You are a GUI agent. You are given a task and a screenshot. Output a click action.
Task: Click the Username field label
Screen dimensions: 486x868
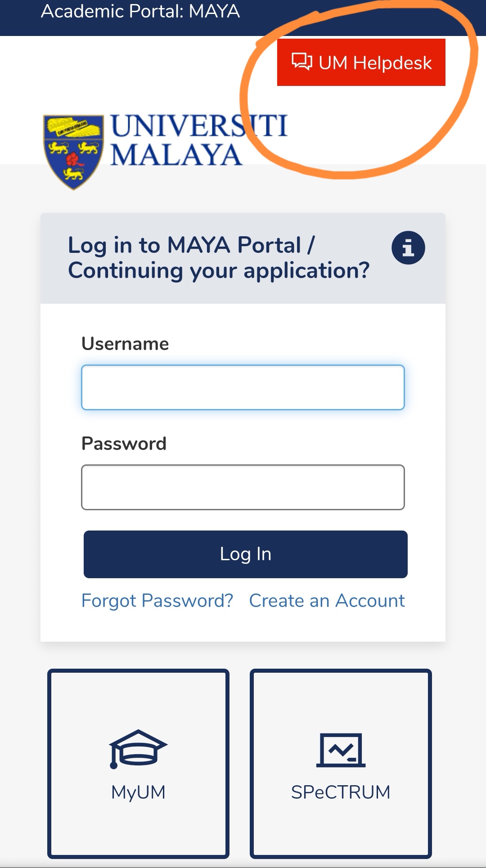pyautogui.click(x=125, y=344)
